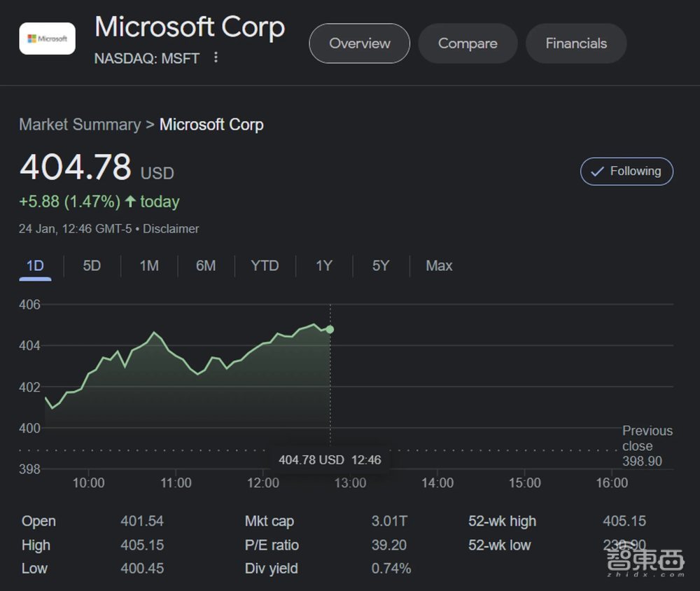Viewport: 700px width, 591px height.
Task: Click the 406 price axis label
Action: 29,305
